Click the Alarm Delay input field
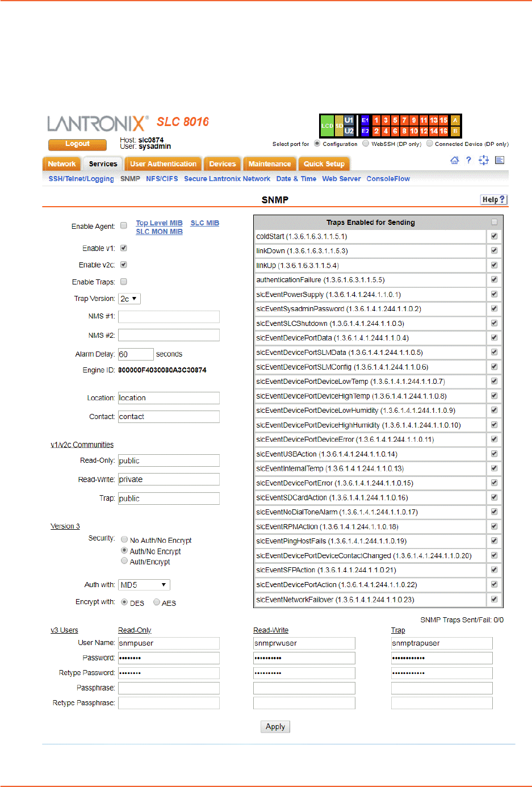This screenshot has height=787, width=532. [x=136, y=354]
